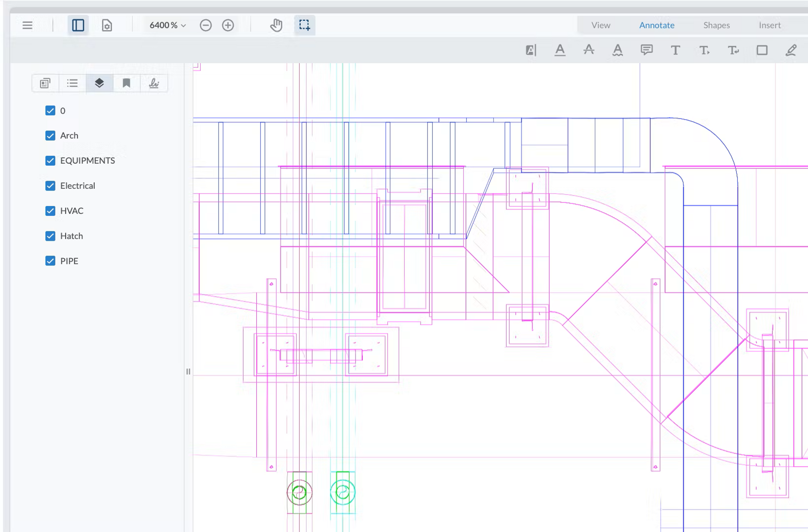Toggle the left side panel
The height and width of the screenshot is (532, 808).
[x=78, y=25]
